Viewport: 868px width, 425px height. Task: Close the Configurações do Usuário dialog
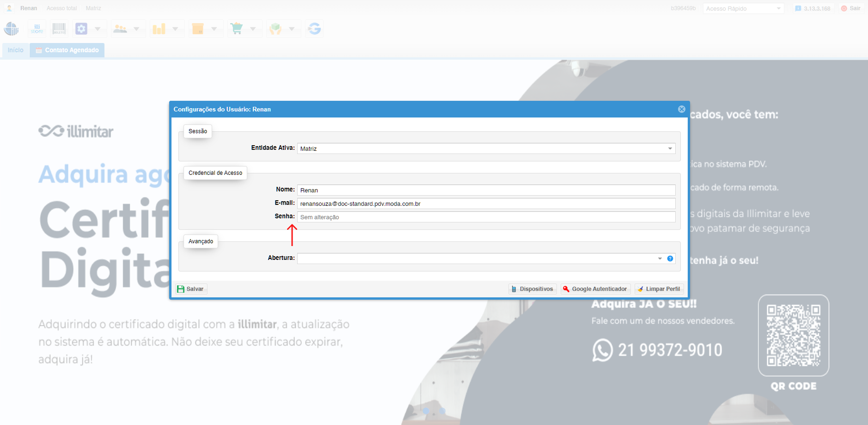click(x=681, y=109)
